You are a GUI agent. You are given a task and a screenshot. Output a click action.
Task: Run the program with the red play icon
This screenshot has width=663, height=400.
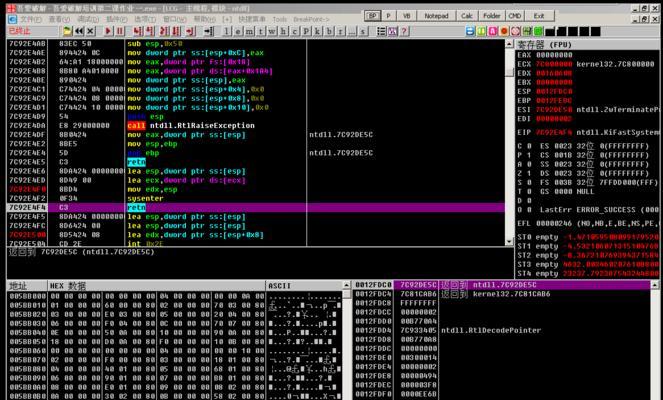(108, 31)
